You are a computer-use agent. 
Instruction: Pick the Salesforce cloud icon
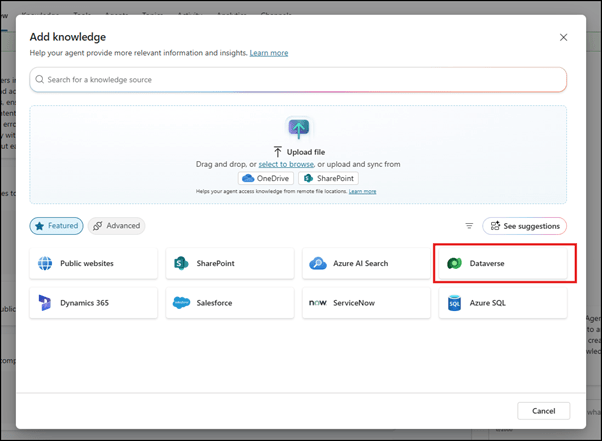[x=181, y=302]
